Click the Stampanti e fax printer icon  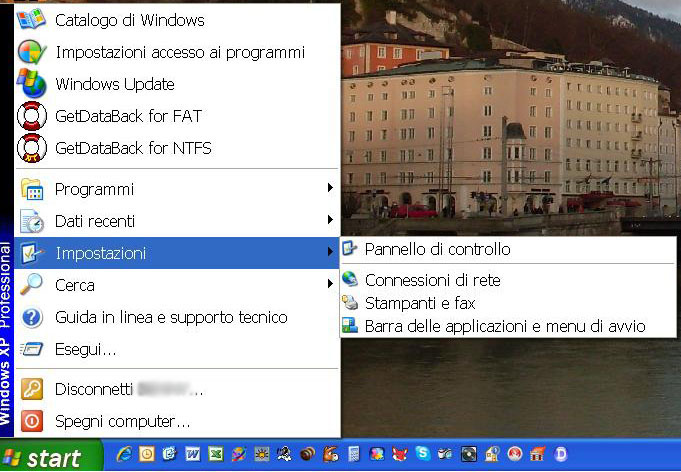(350, 302)
